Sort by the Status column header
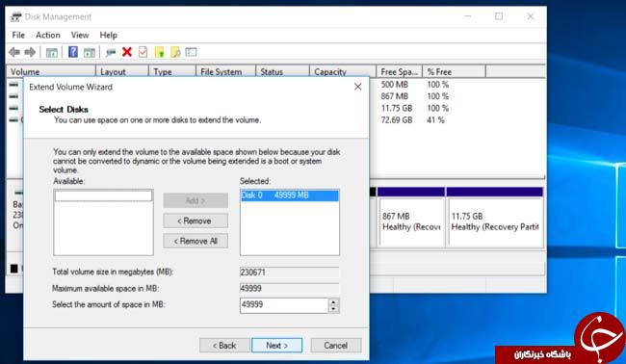Screen dimensions: 626x364 pos(282,72)
